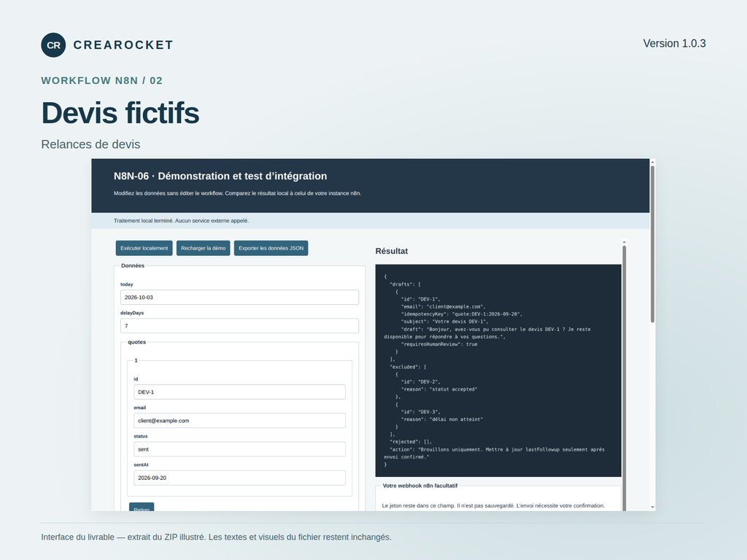Select the quote id field DEV-1

[x=239, y=392]
